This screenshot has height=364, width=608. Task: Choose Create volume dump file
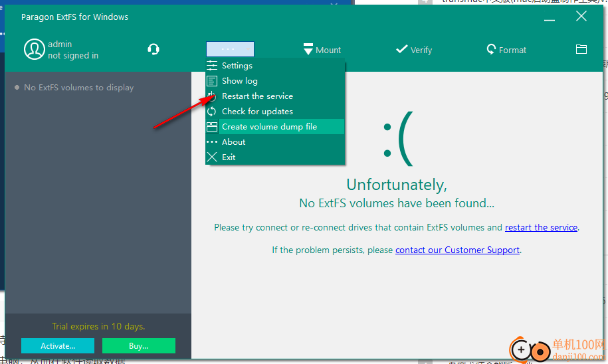pyautogui.click(x=275, y=126)
